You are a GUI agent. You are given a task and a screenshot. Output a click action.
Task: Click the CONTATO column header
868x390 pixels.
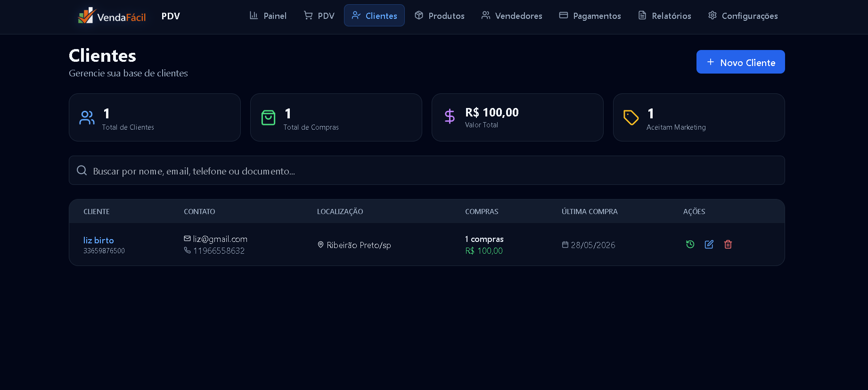[x=199, y=211]
